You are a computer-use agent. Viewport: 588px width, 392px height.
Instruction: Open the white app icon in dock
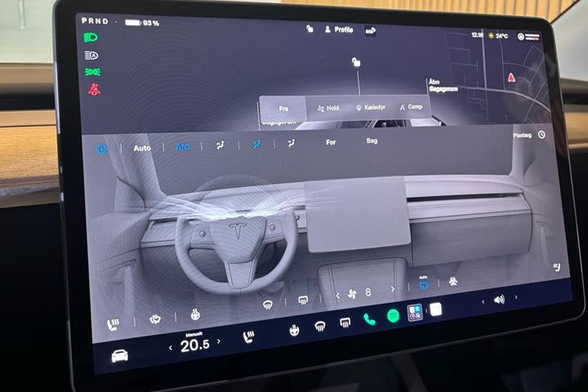tap(436, 310)
